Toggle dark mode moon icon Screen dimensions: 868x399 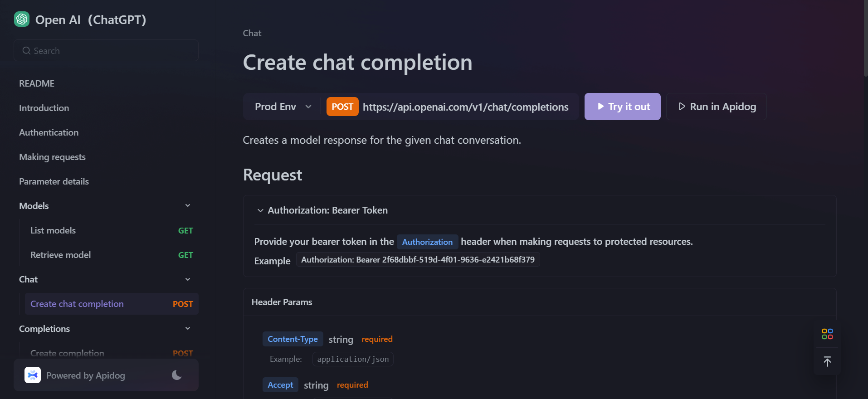[177, 375]
